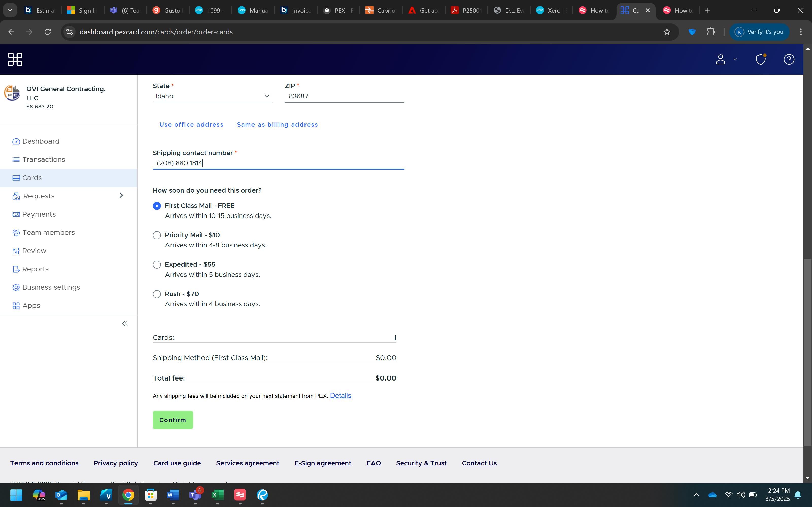Select Priority Mail - $10 shipping option
Viewport: 812px width, 507px height.
(x=157, y=235)
